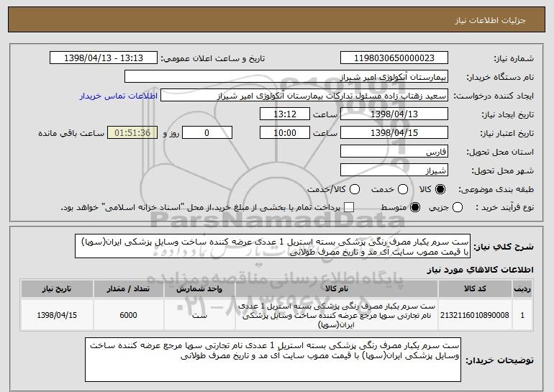This screenshot has width=554, height=392.
Task: Open the اطلاعات تماس خریدار link
Action: [119, 96]
